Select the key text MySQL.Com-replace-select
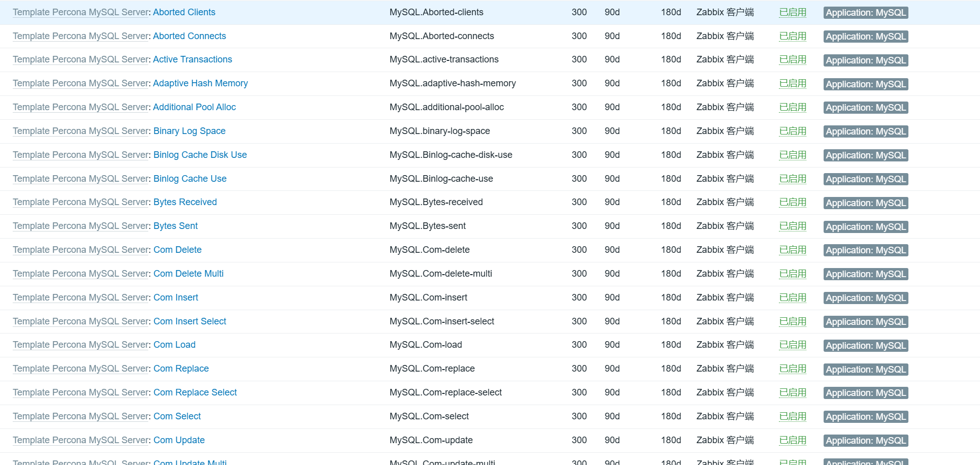Image resolution: width=980 pixels, height=465 pixels. tap(445, 392)
